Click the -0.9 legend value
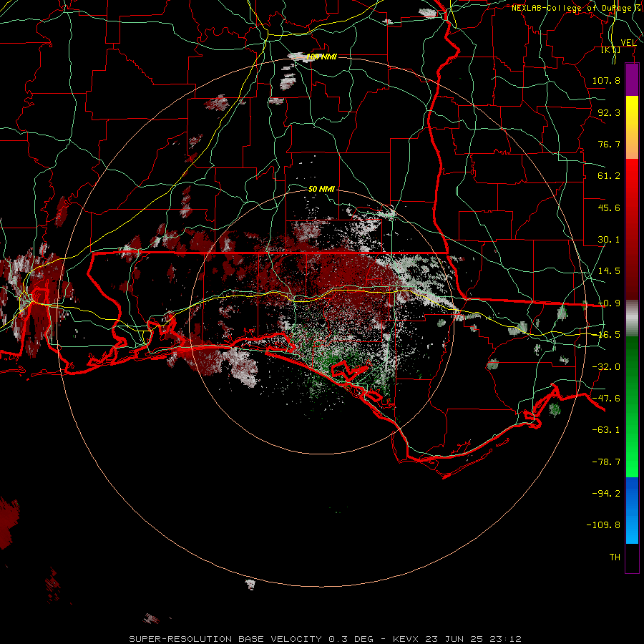This screenshot has width=644, height=644. tap(609, 303)
